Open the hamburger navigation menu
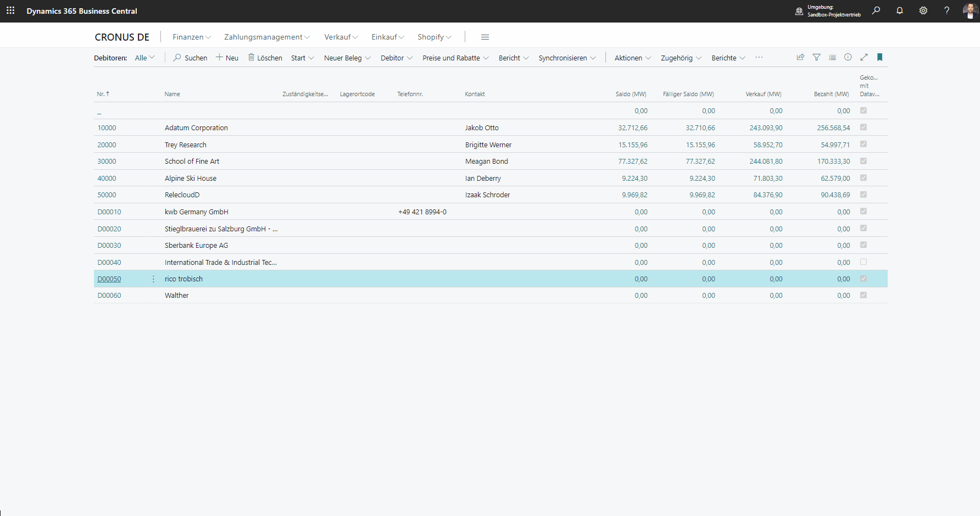 [x=485, y=37]
